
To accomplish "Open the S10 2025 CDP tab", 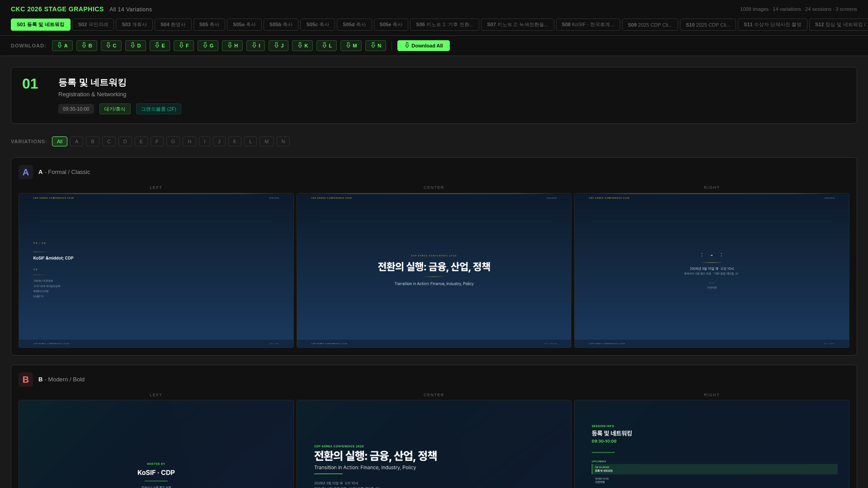I will point(708,24).
